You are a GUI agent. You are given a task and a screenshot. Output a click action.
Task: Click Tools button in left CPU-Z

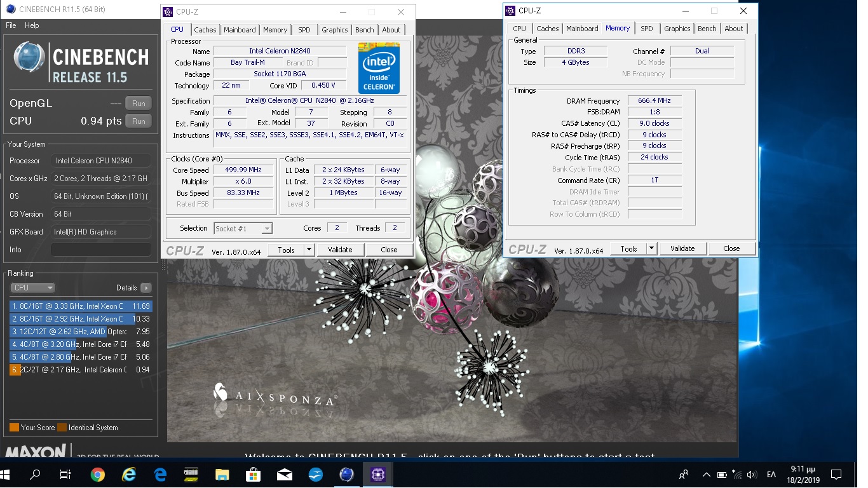click(287, 250)
